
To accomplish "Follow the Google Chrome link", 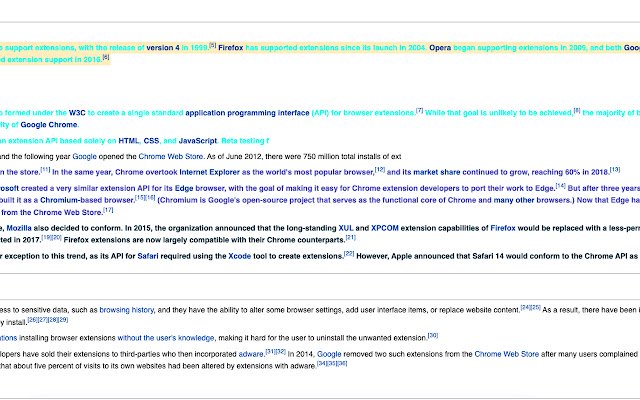I will point(49,124).
